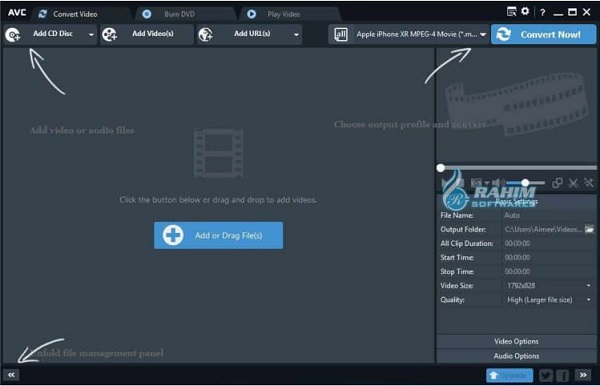Open the task list icon in title bar
Image resolution: width=600 pixels, height=386 pixels.
[511, 12]
